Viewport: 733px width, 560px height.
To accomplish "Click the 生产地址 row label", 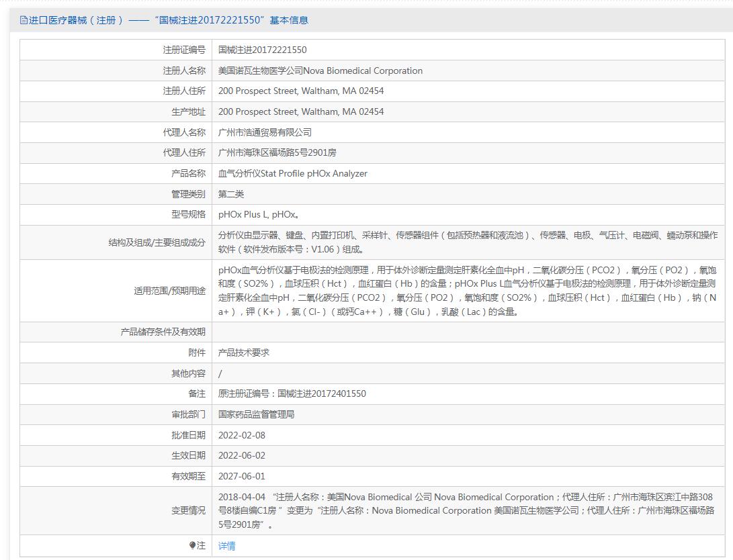I will (x=188, y=111).
